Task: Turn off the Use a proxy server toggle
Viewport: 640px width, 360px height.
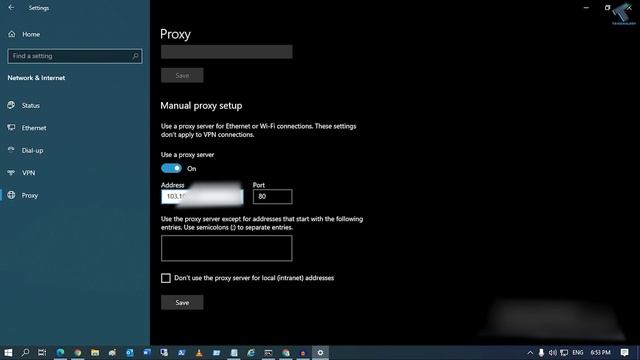Action: [x=171, y=168]
